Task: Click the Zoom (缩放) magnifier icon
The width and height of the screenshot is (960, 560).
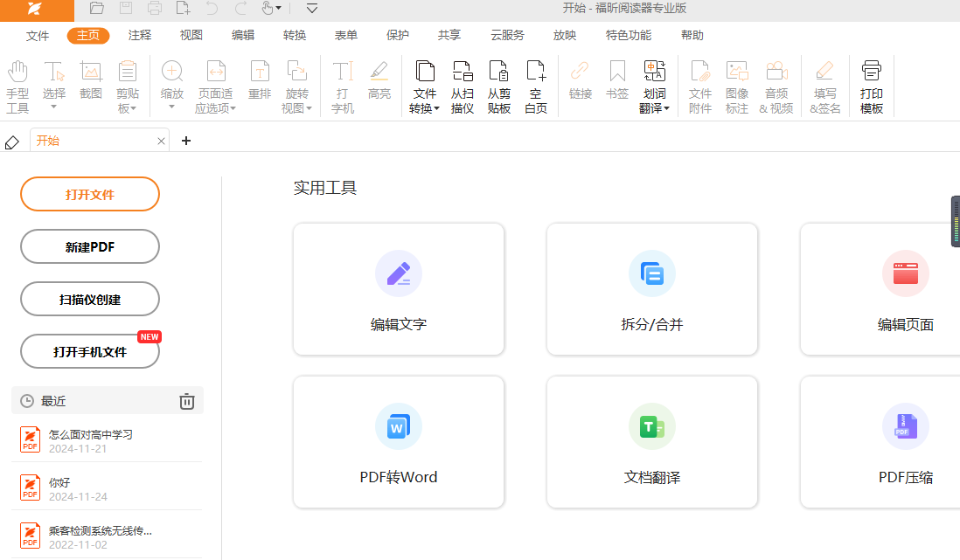Action: coord(172,73)
